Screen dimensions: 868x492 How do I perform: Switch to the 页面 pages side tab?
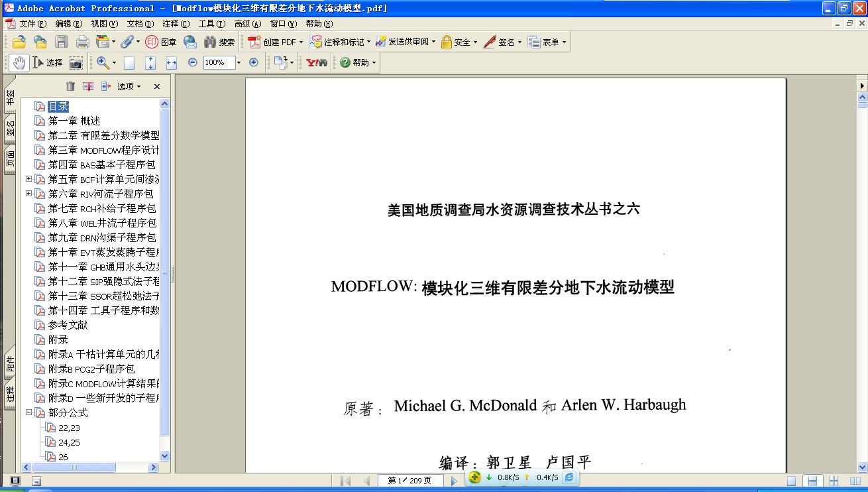[x=10, y=159]
